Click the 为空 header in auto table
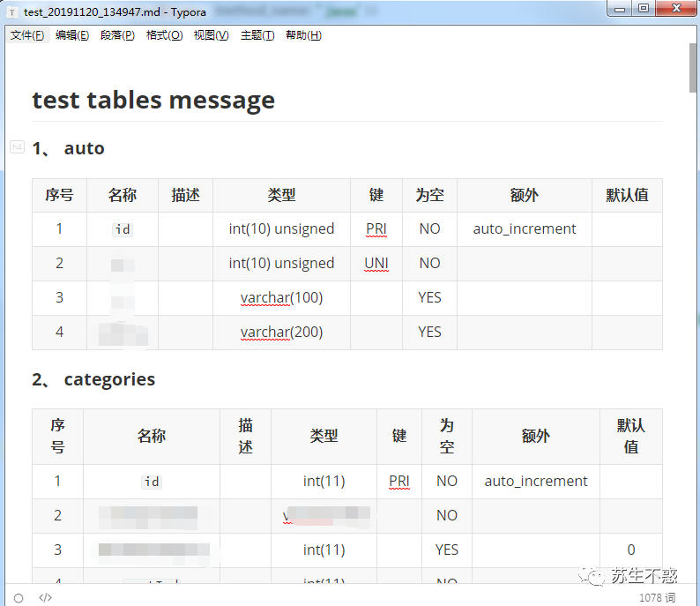The width and height of the screenshot is (700, 606). pos(429,195)
